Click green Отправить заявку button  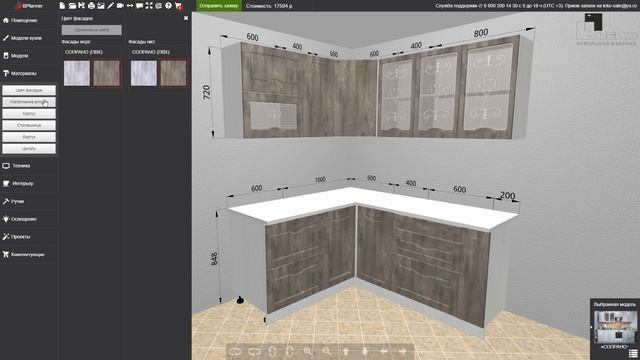click(x=219, y=6)
